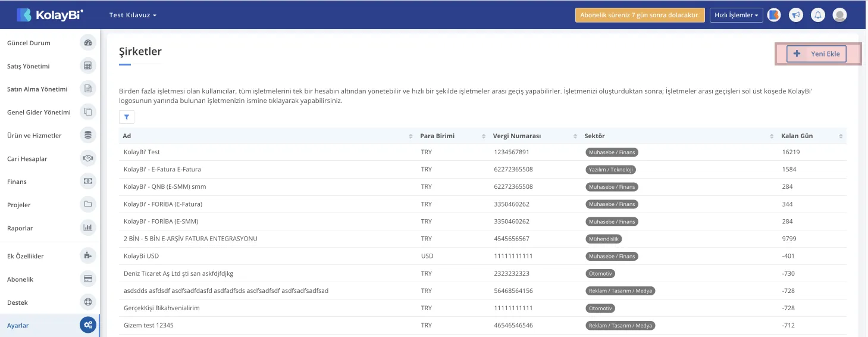This screenshot has width=868, height=337.
Task: Click the colored KolayBi app icon in header
Action: tap(774, 15)
